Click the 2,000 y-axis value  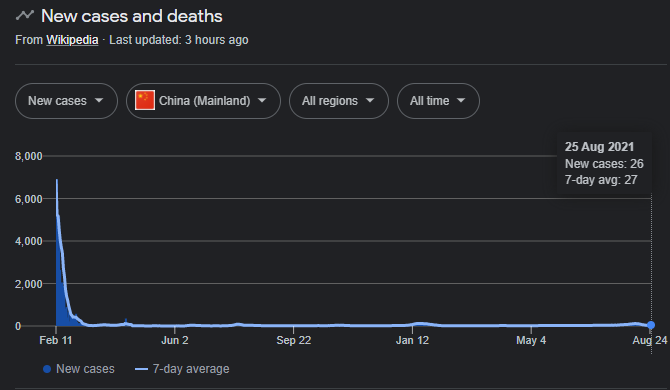pyautogui.click(x=29, y=284)
